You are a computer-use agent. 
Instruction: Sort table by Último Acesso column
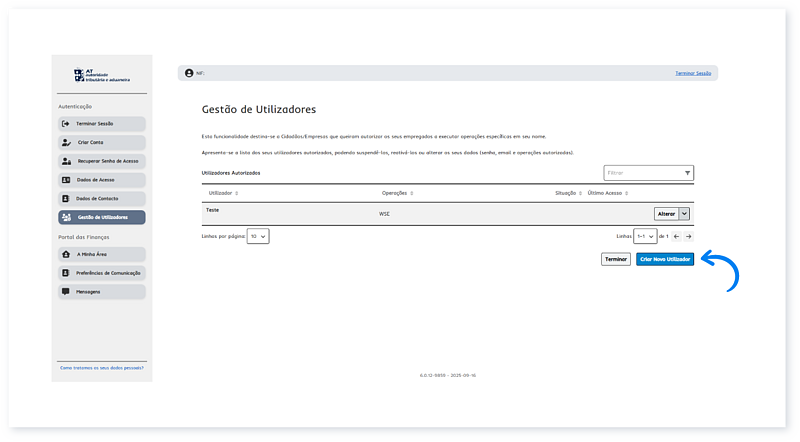click(627, 192)
